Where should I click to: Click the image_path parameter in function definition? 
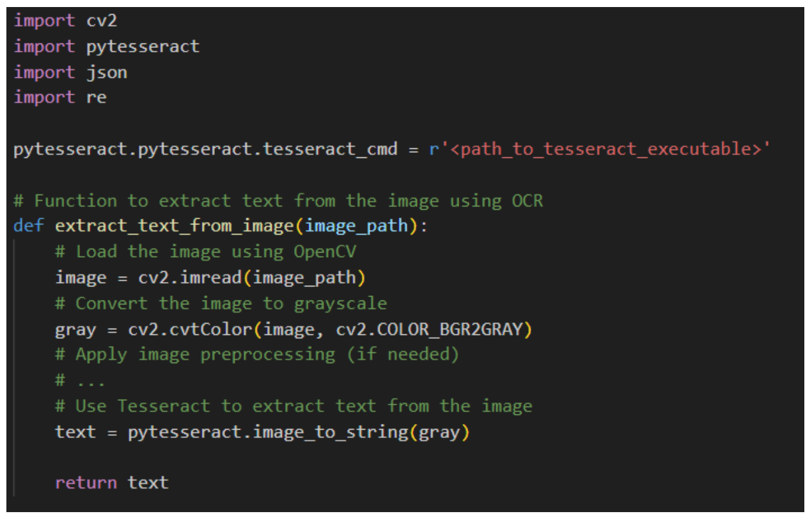tap(357, 226)
